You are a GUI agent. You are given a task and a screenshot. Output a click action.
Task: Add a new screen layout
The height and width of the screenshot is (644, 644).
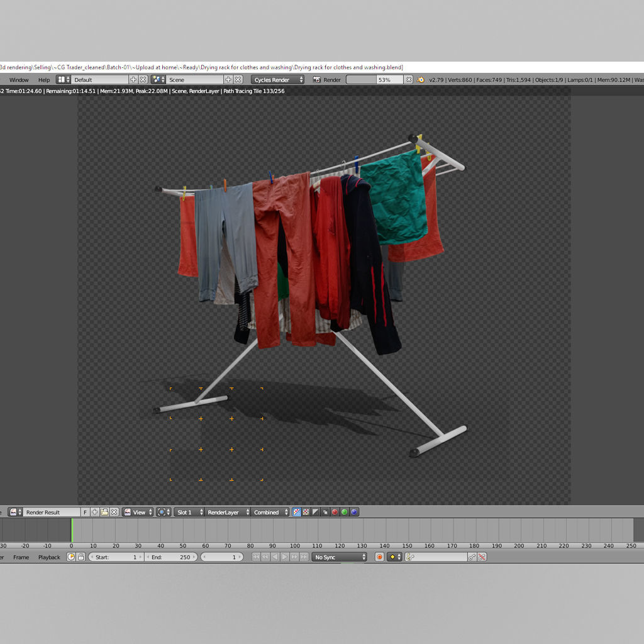[133, 80]
